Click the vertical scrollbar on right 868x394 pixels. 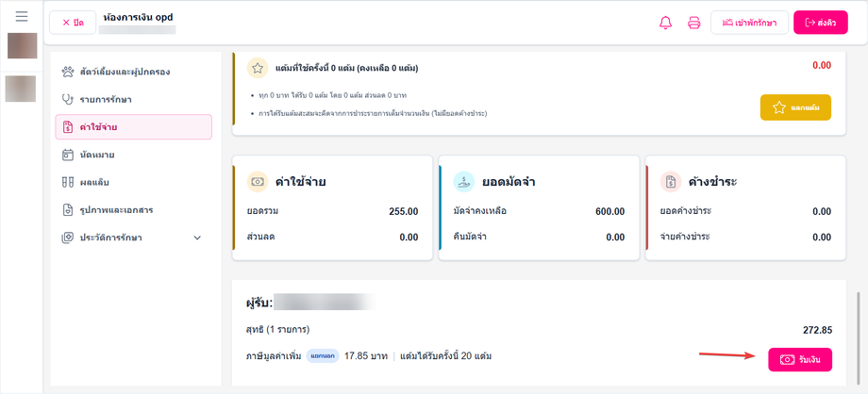click(859, 337)
